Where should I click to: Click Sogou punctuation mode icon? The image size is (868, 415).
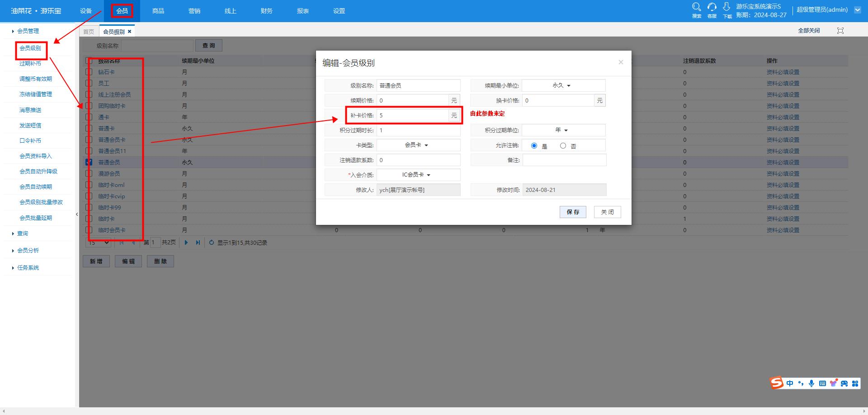(x=801, y=383)
